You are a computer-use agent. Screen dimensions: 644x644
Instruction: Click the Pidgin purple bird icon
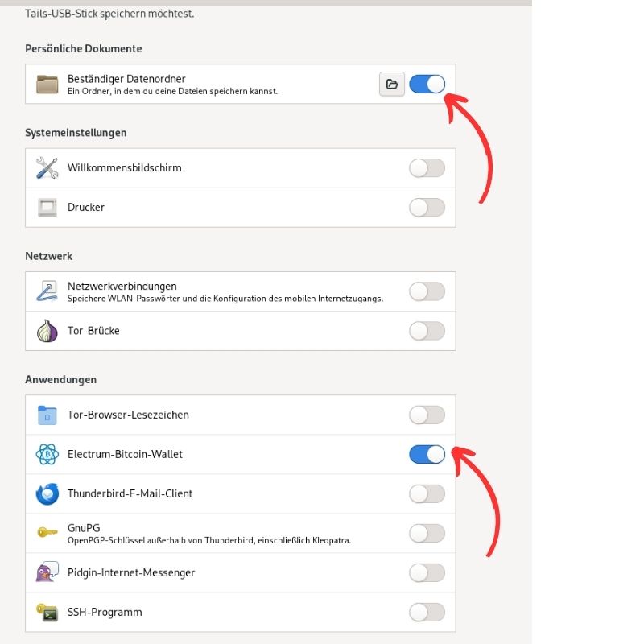coord(47,572)
